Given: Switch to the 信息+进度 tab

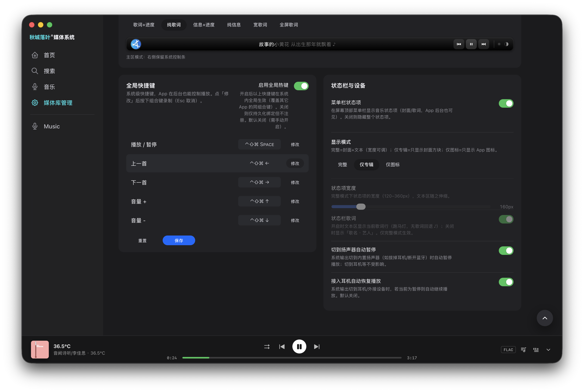Looking at the screenshot, I should tap(204, 25).
